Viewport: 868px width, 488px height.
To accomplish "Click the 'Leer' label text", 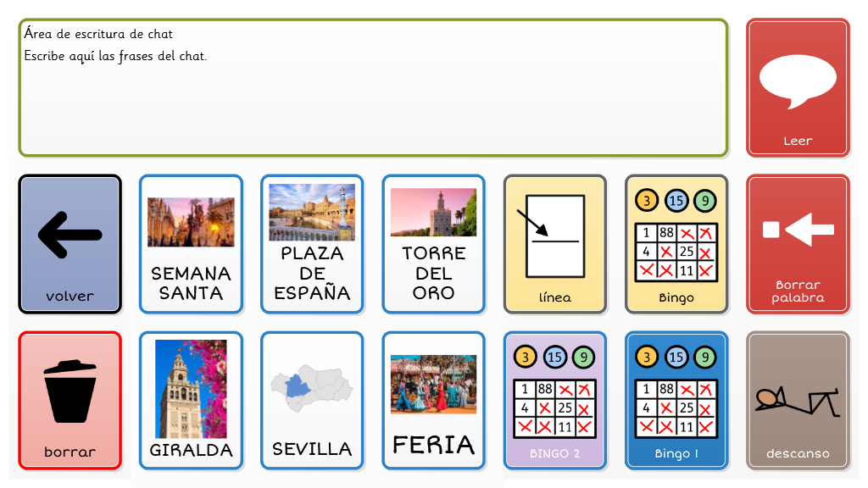I will (798, 141).
